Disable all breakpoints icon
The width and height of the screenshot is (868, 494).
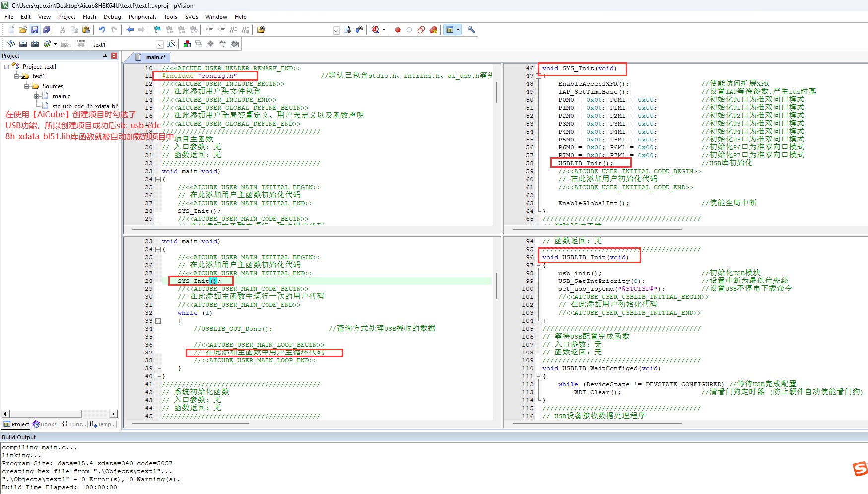tap(421, 30)
